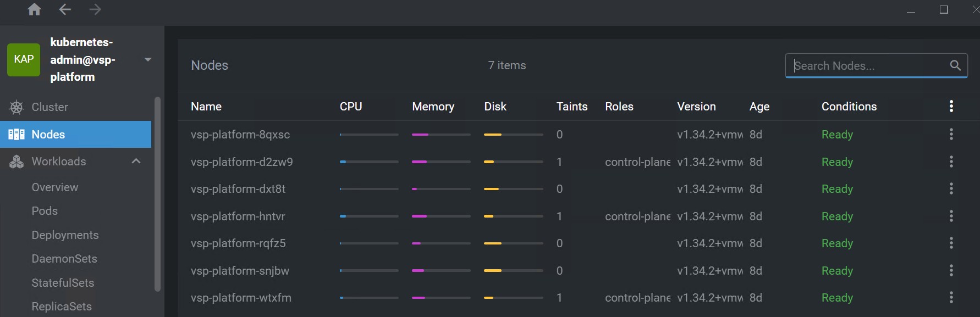Click Disk usage bar of vsp-platform-wtxfm
Viewport: 980px width, 317px height.
coord(513,297)
